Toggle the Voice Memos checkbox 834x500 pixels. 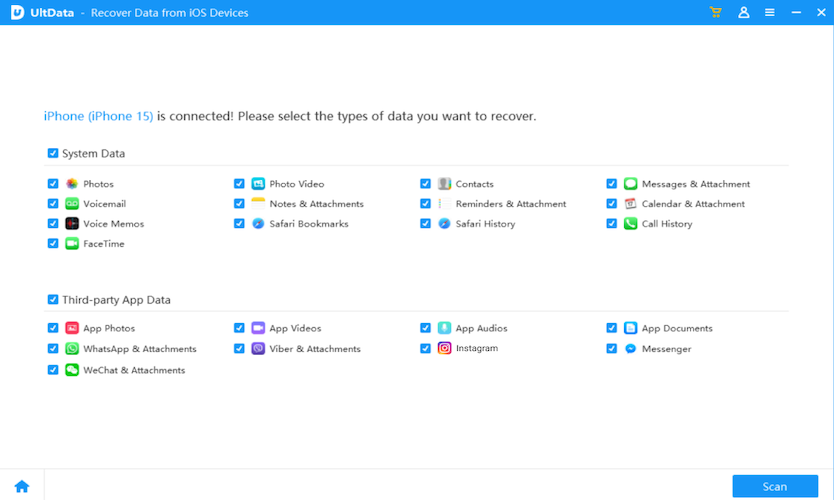[53, 224]
